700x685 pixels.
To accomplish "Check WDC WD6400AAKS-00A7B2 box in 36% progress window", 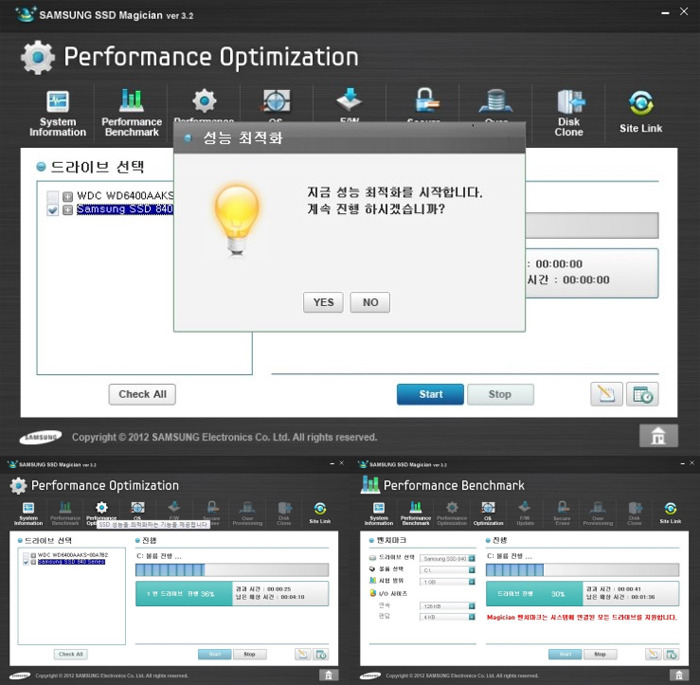I will tap(26, 555).
